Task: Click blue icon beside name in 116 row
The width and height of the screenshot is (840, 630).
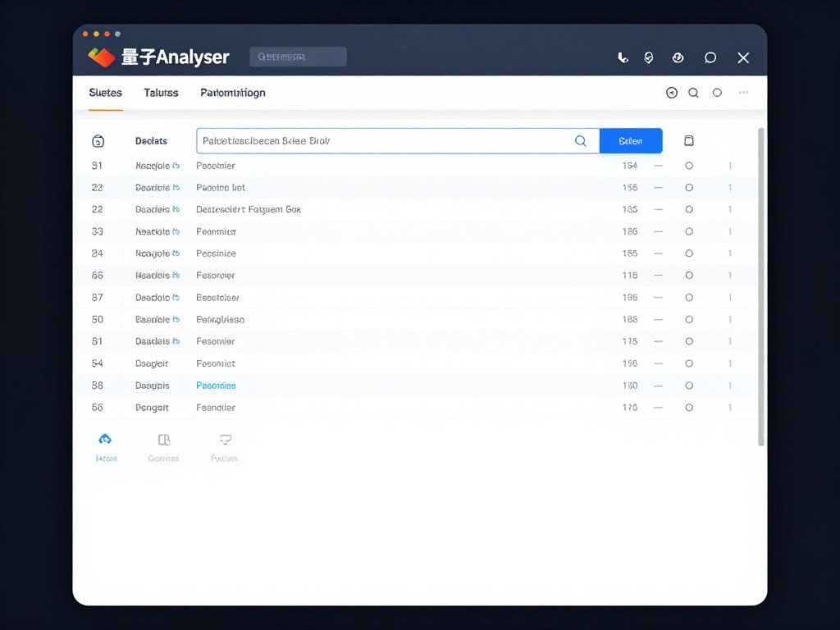Action: pos(176,276)
